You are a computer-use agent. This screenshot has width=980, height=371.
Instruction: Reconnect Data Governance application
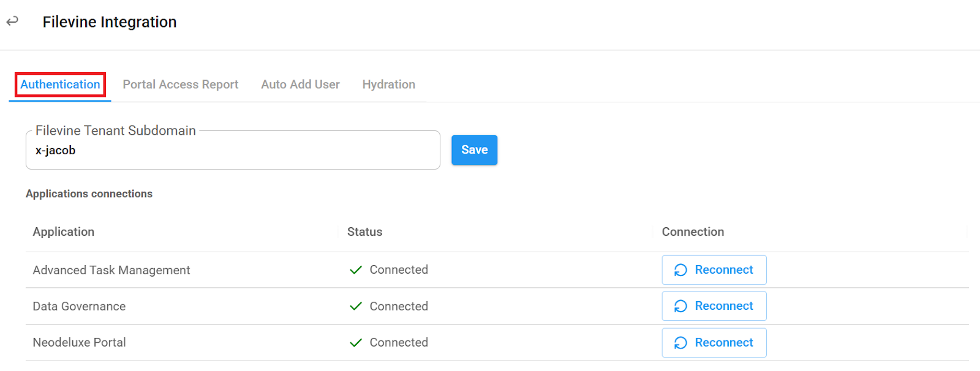[714, 306]
